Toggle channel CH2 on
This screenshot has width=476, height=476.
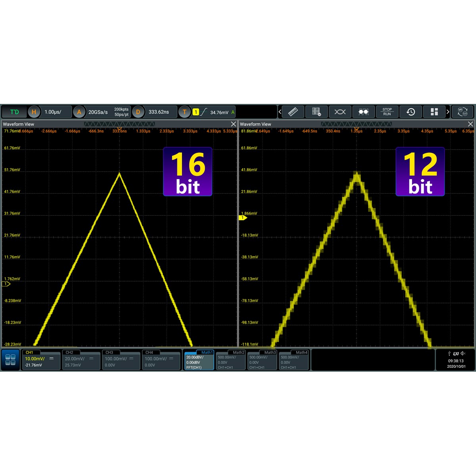(81, 360)
